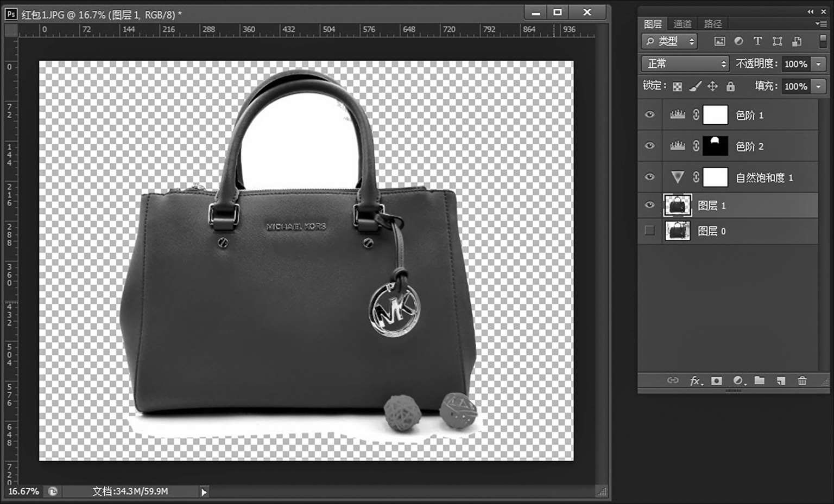The width and height of the screenshot is (834, 504).
Task: Click the 填充 100% value field
Action: pos(796,86)
